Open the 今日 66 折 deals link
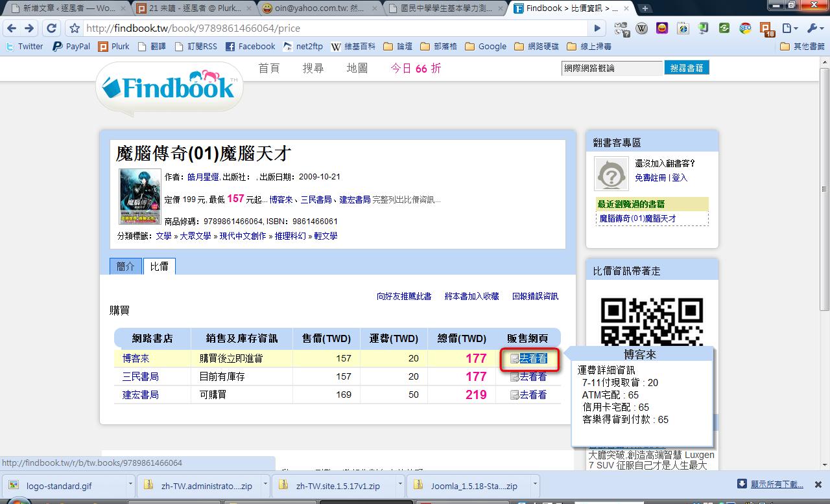This screenshot has width=830, height=504. 416,68
